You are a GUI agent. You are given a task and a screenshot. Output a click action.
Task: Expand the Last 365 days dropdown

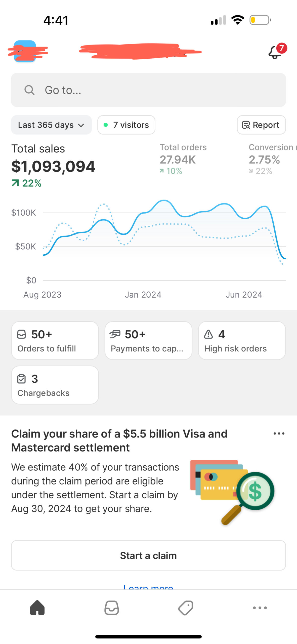pyautogui.click(x=51, y=125)
